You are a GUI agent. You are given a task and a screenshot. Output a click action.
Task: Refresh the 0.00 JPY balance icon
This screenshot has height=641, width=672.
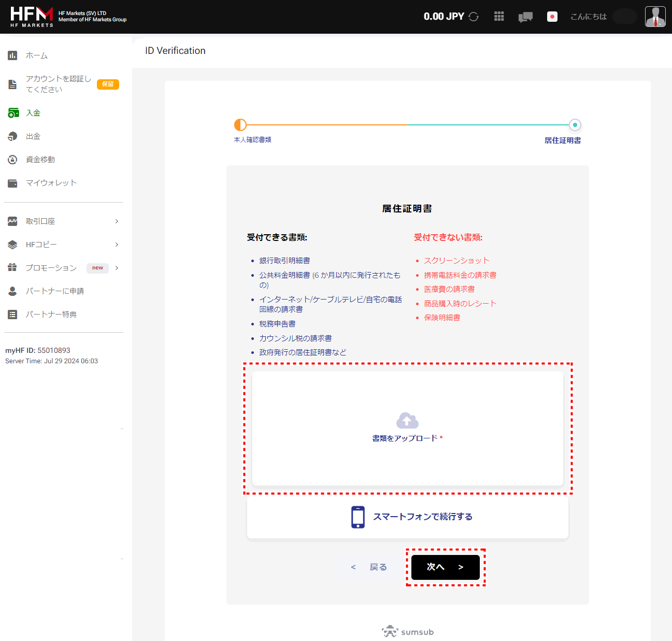point(474,17)
